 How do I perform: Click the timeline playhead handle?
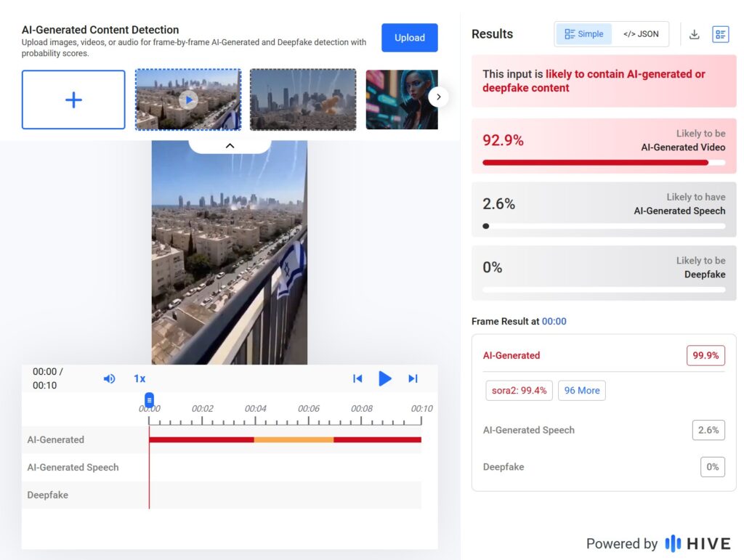click(x=149, y=400)
